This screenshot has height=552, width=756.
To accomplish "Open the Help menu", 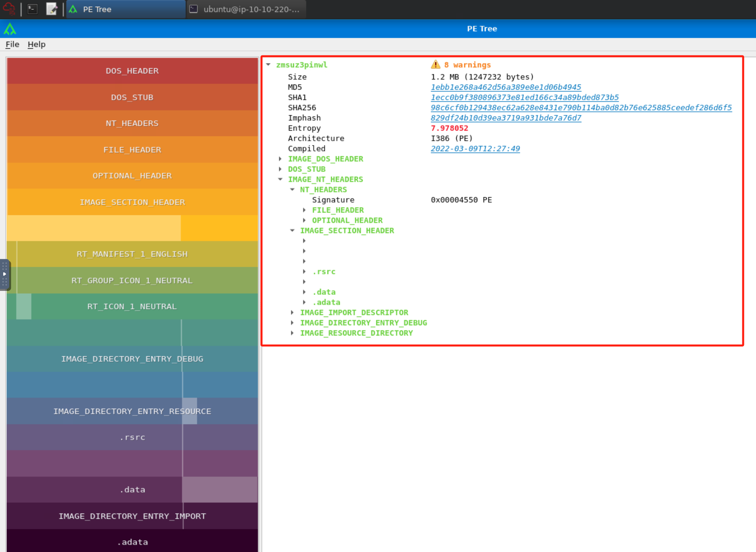I will point(36,44).
